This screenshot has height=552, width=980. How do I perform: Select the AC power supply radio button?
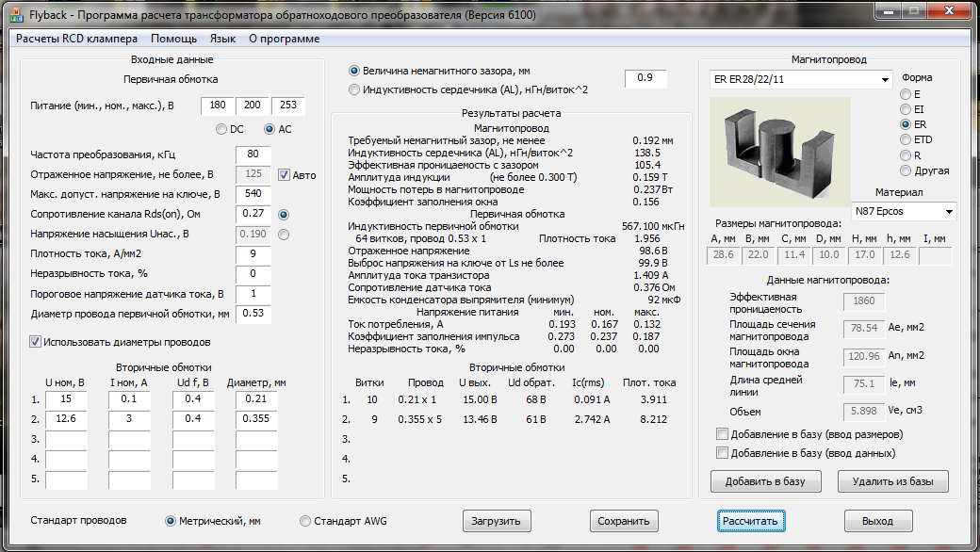coord(270,129)
